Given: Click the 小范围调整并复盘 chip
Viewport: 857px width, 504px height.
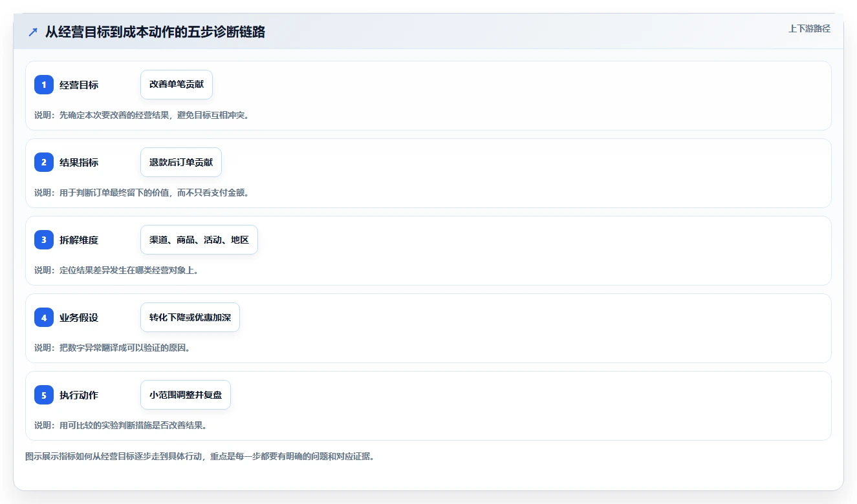Looking at the screenshot, I should pyautogui.click(x=186, y=395).
